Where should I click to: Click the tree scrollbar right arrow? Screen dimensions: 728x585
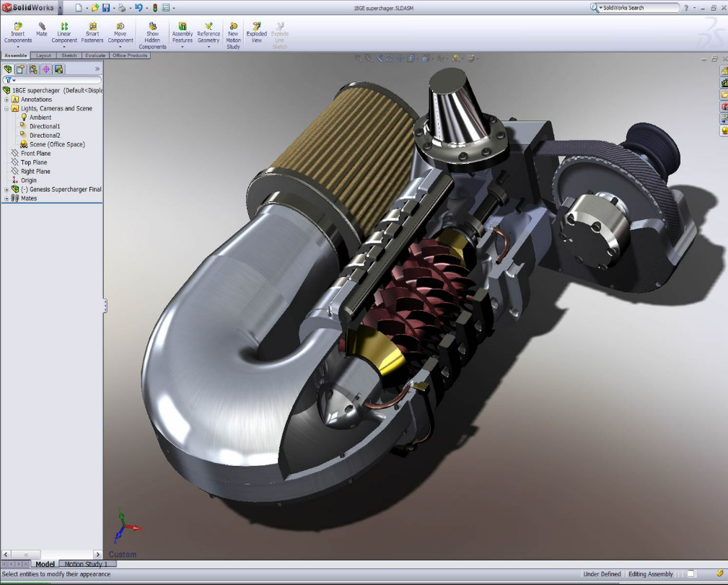click(x=97, y=555)
